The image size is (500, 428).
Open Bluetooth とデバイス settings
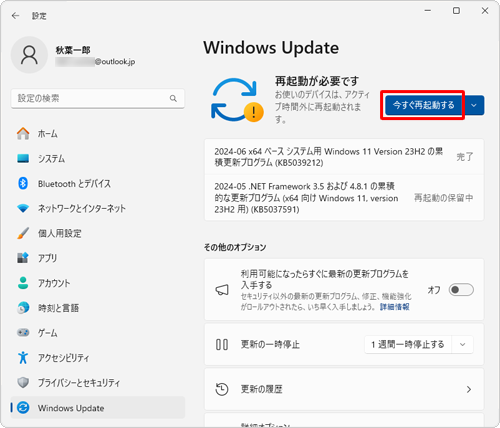tap(98, 183)
